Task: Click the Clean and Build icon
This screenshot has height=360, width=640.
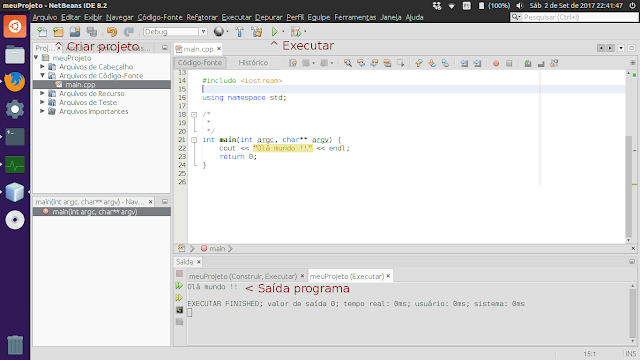Action: [x=257, y=32]
